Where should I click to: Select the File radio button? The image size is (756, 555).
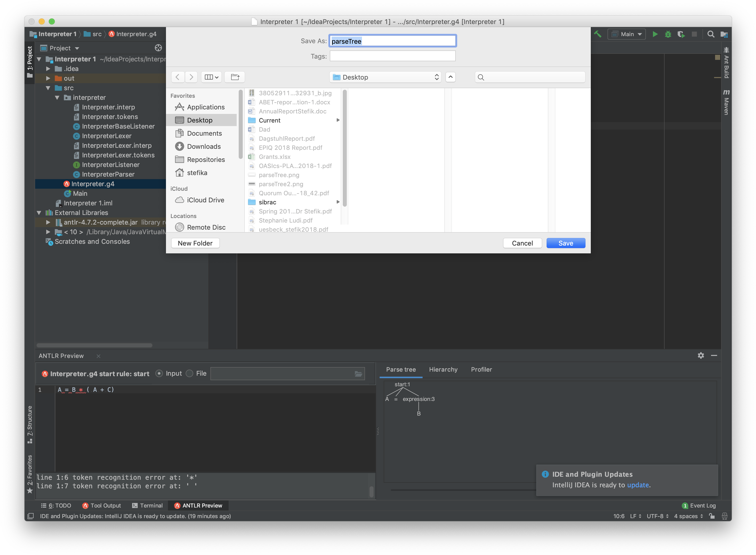[190, 373]
